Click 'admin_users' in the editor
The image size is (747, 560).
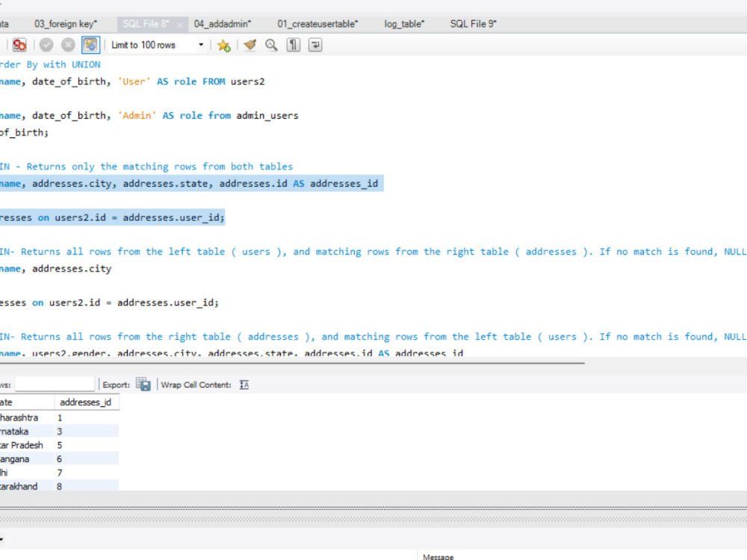coord(267,116)
